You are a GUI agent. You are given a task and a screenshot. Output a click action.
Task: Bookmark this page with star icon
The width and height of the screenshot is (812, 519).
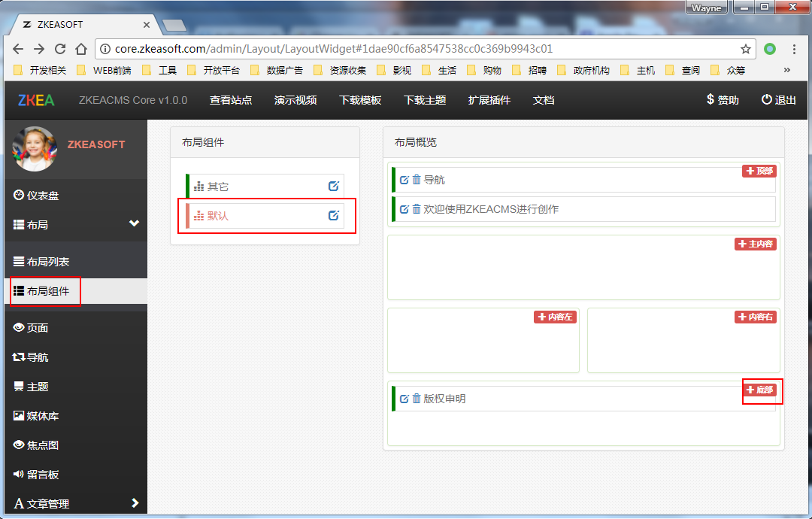[746, 49]
